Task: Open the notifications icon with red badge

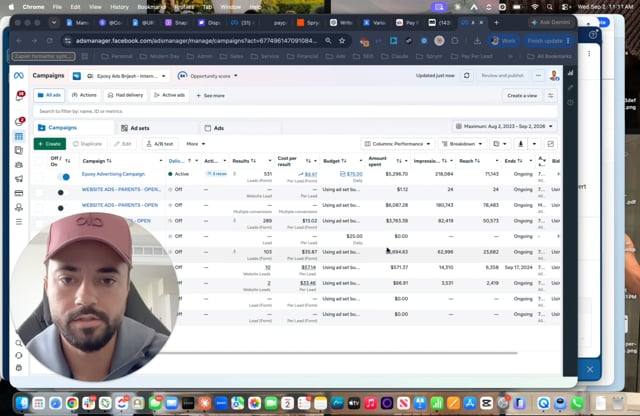Action: [x=20, y=96]
